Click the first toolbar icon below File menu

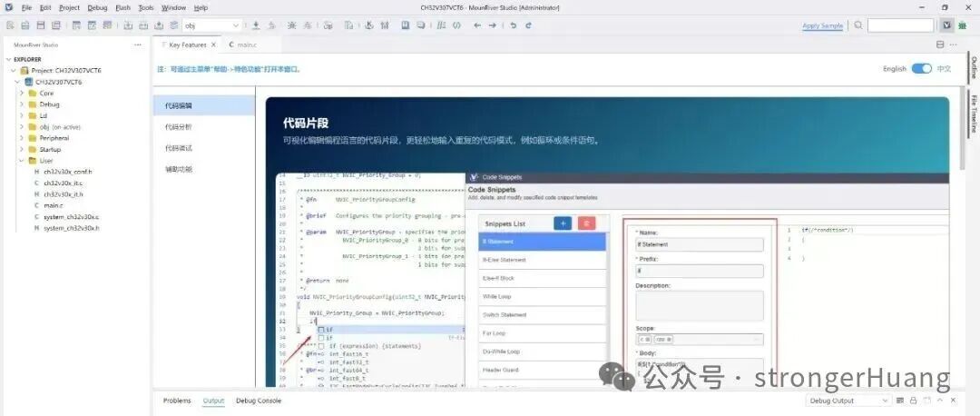10,25
